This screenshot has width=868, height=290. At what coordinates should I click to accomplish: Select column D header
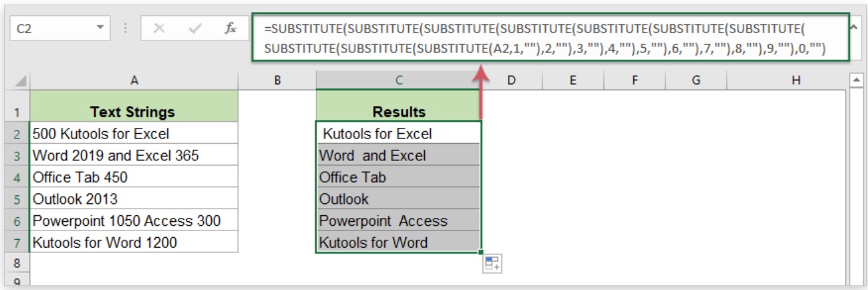click(x=511, y=81)
